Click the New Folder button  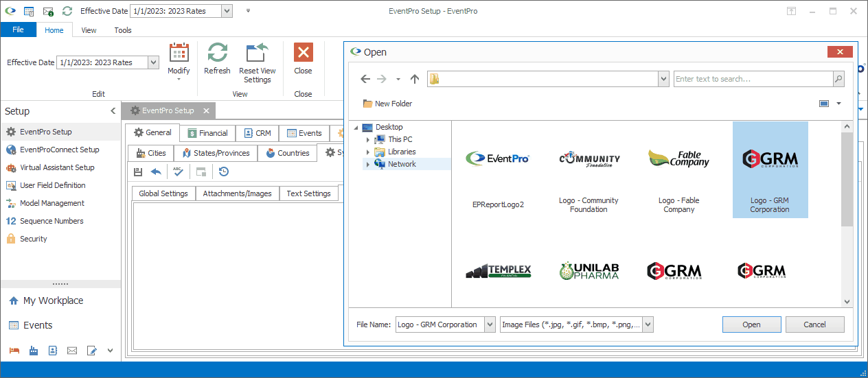point(388,104)
